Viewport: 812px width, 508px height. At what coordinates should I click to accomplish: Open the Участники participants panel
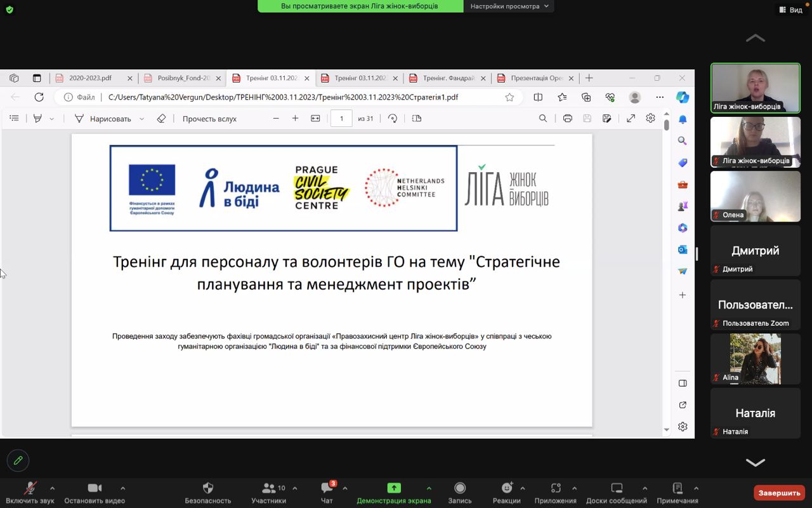[269, 492]
